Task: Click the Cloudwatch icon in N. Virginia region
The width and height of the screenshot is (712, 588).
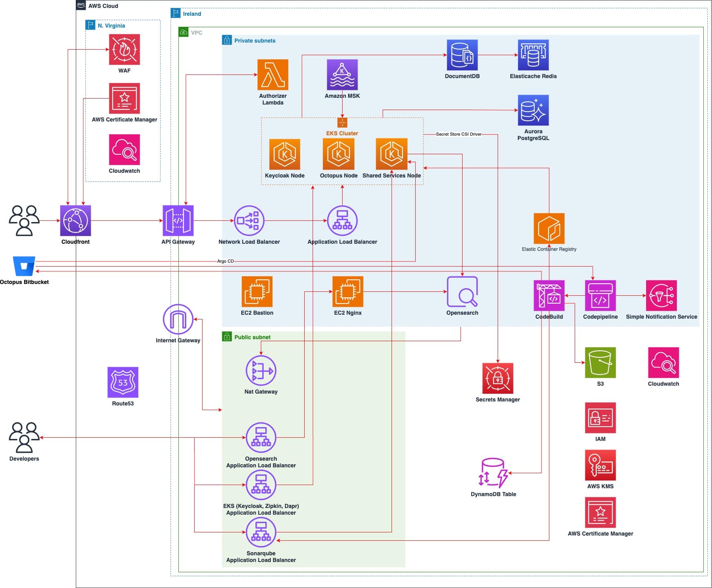Action: [x=124, y=149]
